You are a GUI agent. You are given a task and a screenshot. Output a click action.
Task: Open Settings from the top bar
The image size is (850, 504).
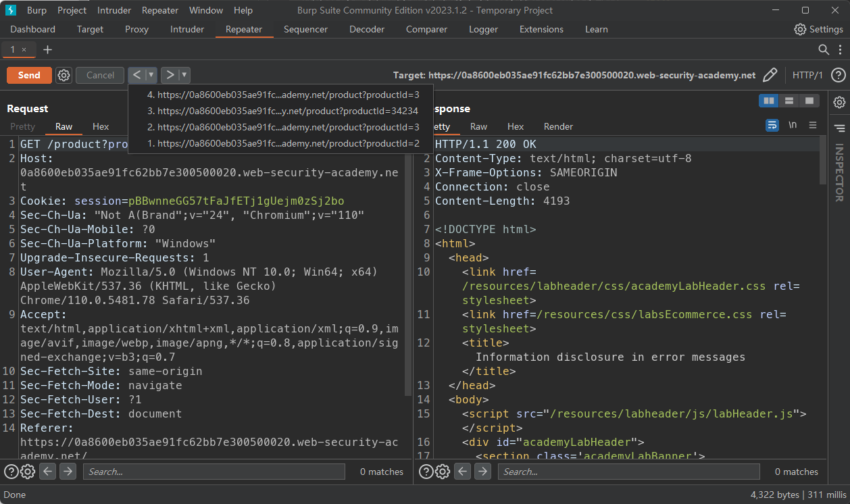(x=818, y=30)
